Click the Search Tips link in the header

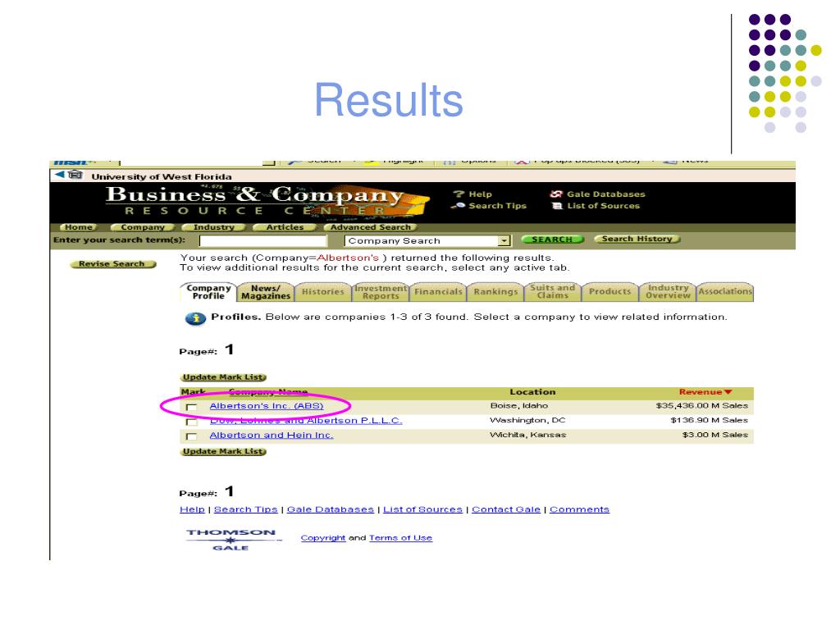[497, 206]
